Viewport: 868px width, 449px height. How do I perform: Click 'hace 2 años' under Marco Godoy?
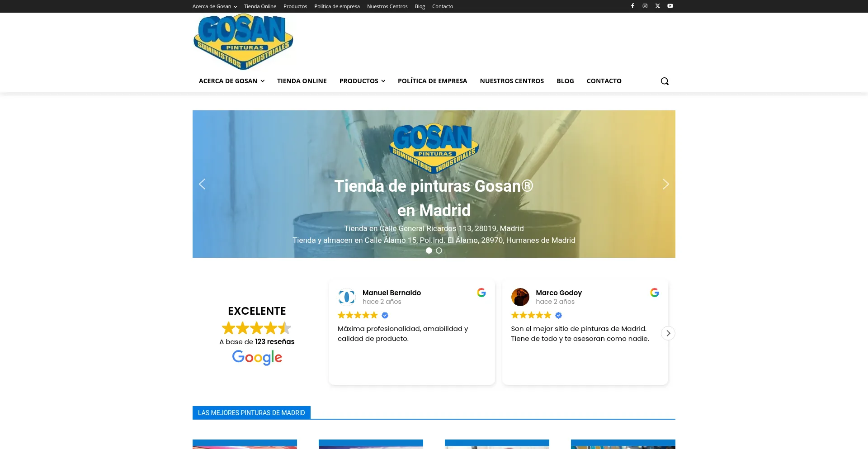[555, 302]
